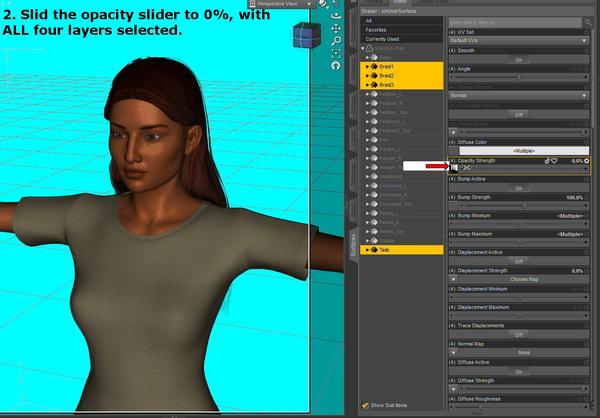This screenshot has width=600, height=418.
Task: Click the gear icon on Displacement Active row
Action: [587, 253]
